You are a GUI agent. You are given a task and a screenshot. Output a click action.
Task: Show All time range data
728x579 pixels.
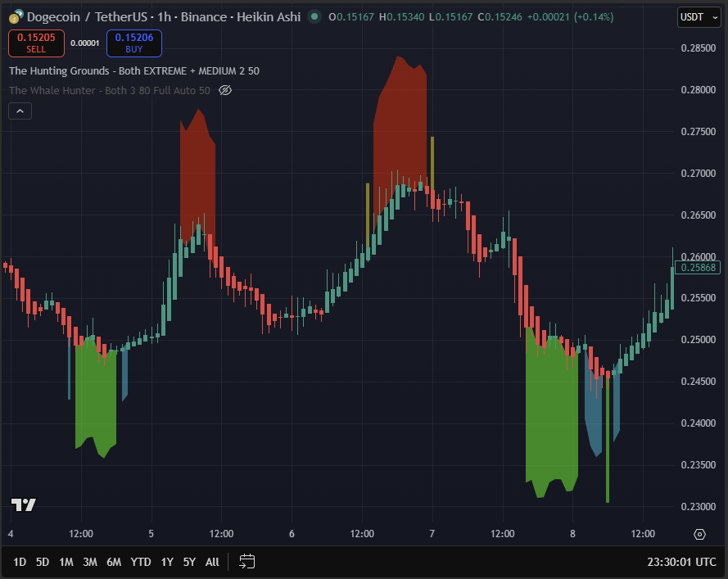point(212,562)
